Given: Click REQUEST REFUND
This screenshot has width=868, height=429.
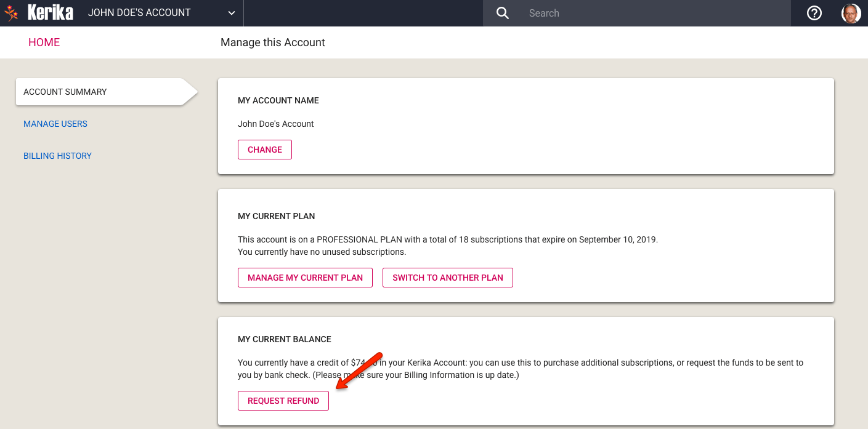Looking at the screenshot, I should coord(283,401).
